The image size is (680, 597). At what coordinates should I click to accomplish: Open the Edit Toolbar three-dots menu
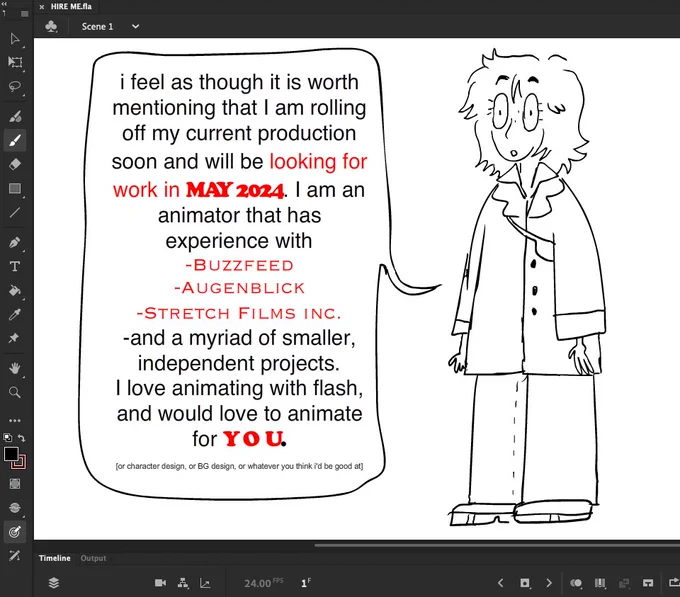(x=15, y=420)
